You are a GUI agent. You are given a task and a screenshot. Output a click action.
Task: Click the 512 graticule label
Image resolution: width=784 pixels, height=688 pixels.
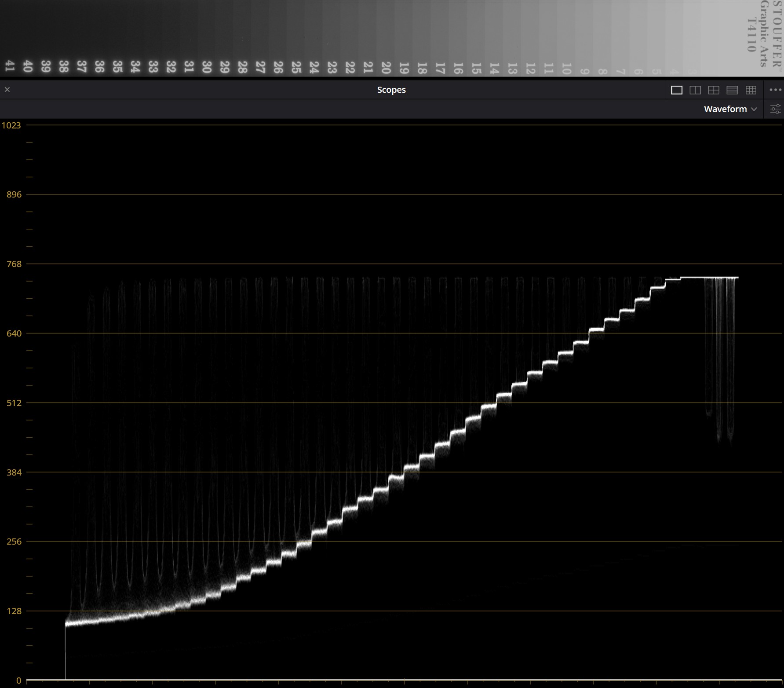click(x=14, y=403)
